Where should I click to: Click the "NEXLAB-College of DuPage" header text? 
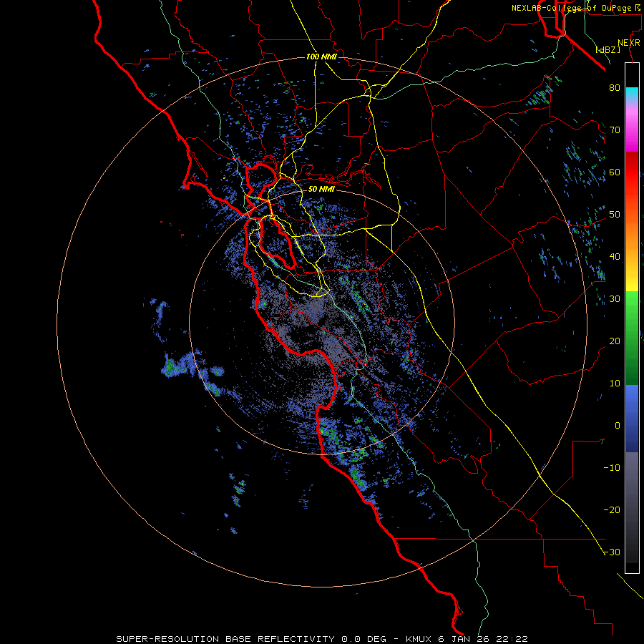(572, 8)
